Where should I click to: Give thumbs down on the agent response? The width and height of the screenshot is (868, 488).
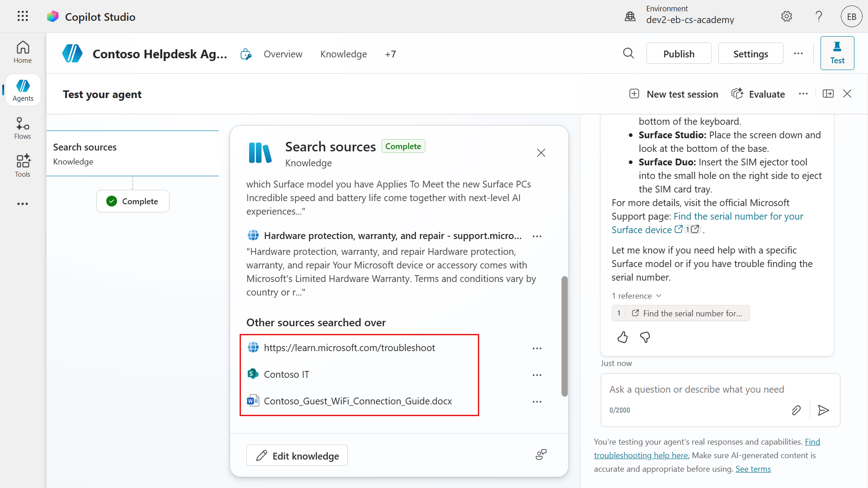[645, 338]
